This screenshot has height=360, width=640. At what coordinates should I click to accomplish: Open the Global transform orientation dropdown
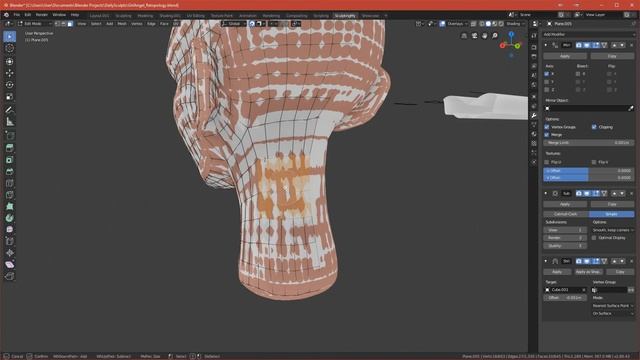point(234,24)
